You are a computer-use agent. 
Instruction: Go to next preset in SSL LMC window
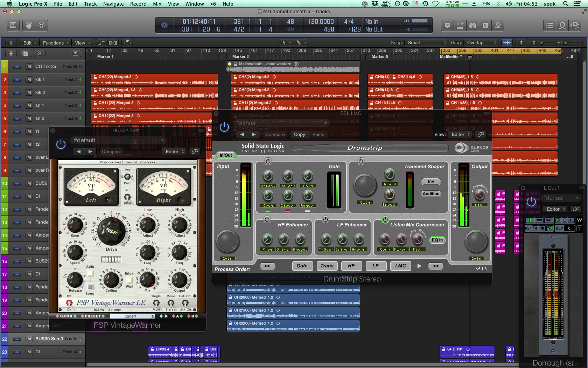pyautogui.click(x=254, y=134)
